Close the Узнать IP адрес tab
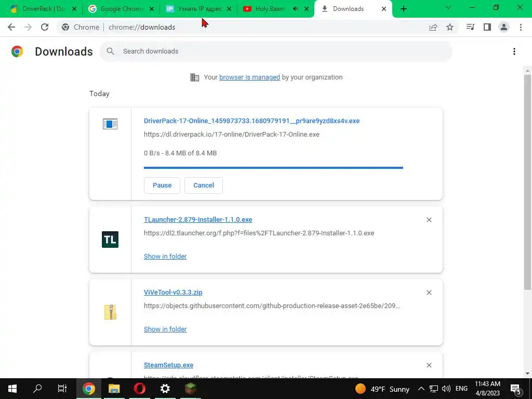The image size is (532, 399). (229, 9)
